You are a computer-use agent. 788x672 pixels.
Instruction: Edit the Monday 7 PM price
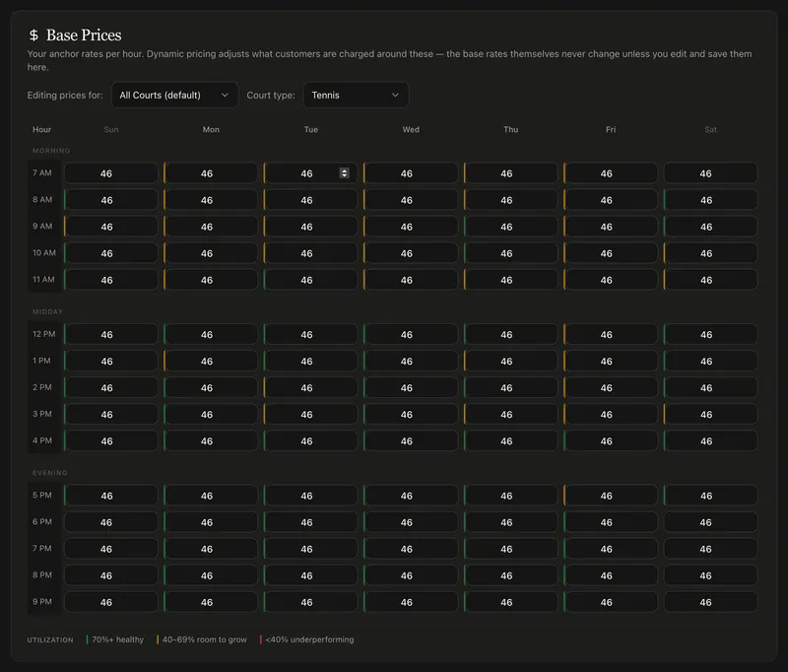211,549
